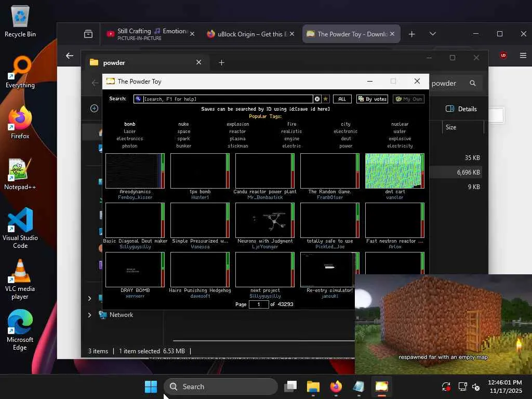Viewport: 532px width, 399px height.
Task: Click File Explorer search magnifier icon
Action: (x=473, y=83)
